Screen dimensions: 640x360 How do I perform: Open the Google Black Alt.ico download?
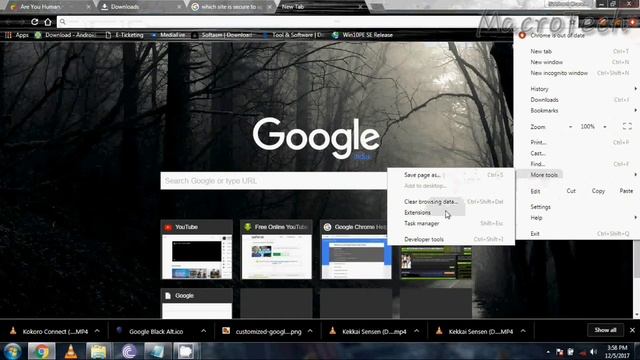coord(150,331)
